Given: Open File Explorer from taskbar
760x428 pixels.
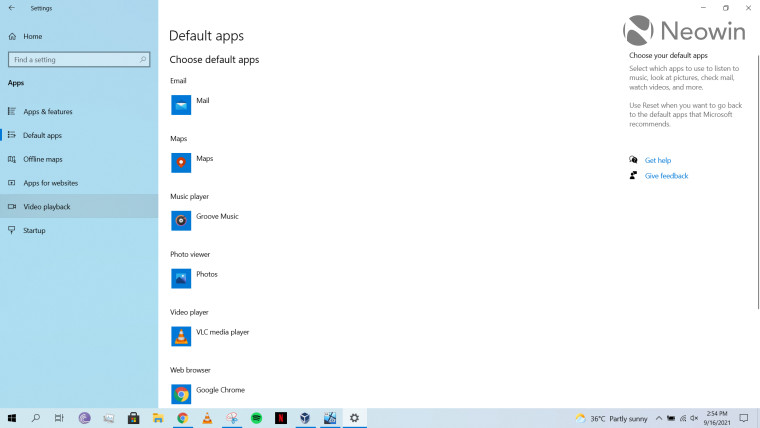Looking at the screenshot, I should coord(158,418).
